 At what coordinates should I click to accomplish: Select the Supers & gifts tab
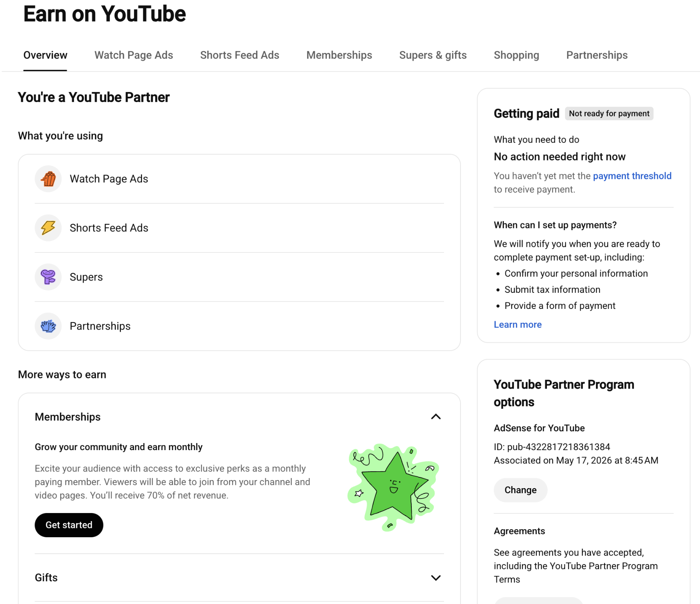[x=433, y=55]
